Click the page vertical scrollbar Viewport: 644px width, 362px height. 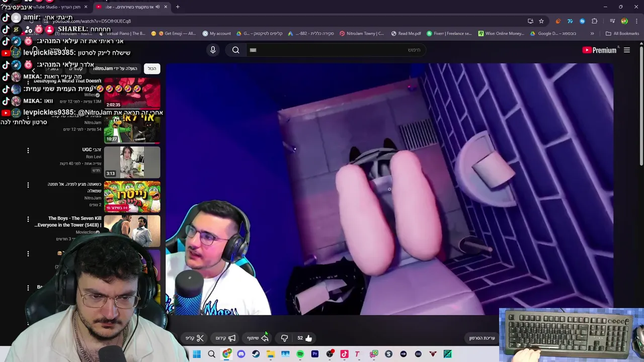[x=641, y=106]
